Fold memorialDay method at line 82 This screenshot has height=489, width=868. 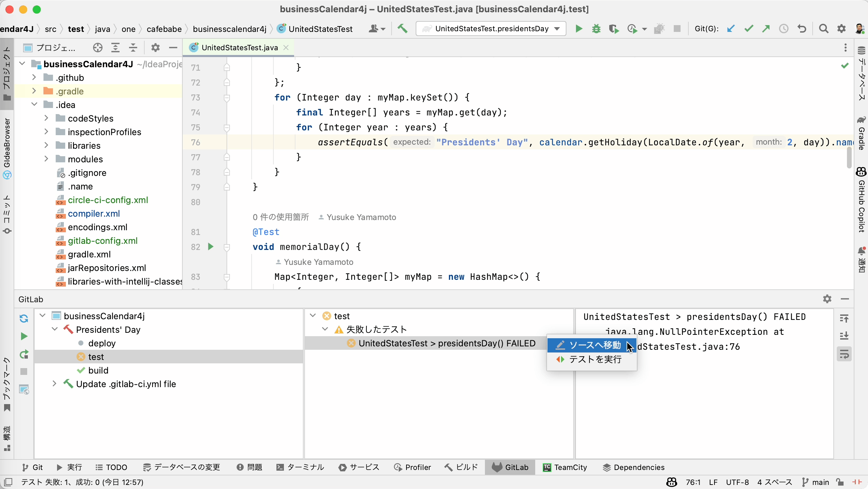tap(227, 247)
